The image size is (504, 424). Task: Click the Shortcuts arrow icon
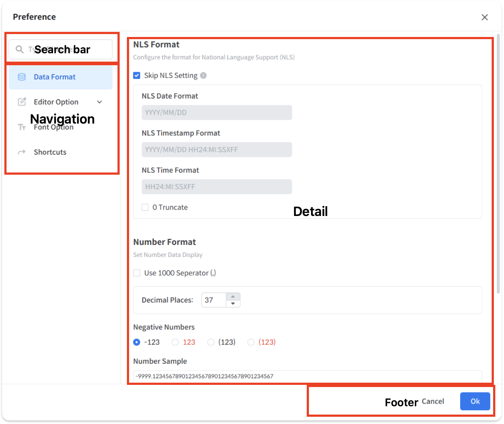(22, 152)
